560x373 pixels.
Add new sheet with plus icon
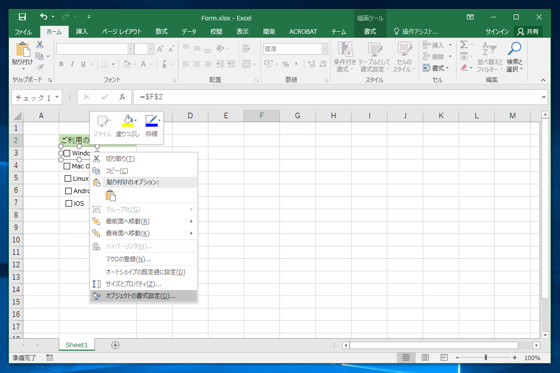pos(115,345)
